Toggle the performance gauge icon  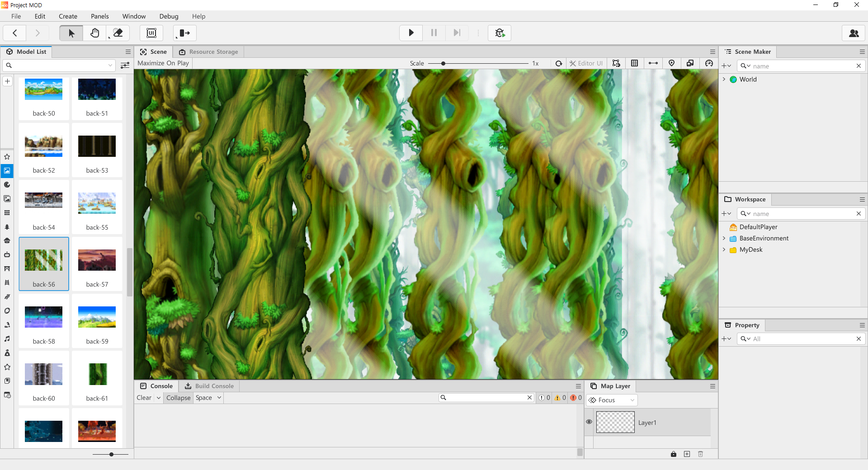(x=709, y=63)
